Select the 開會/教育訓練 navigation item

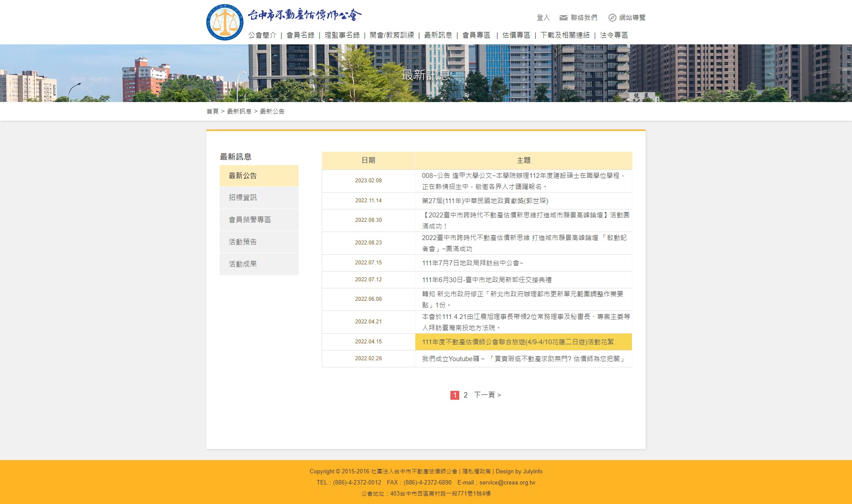tap(393, 35)
